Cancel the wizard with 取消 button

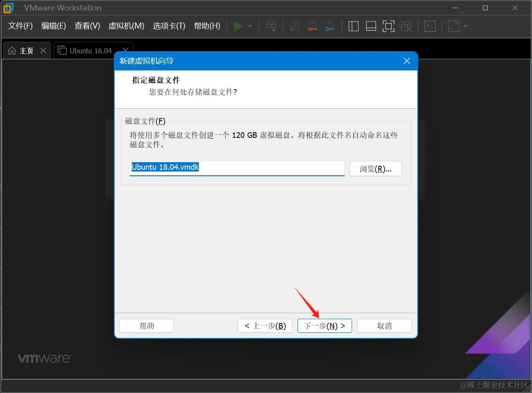coord(385,326)
